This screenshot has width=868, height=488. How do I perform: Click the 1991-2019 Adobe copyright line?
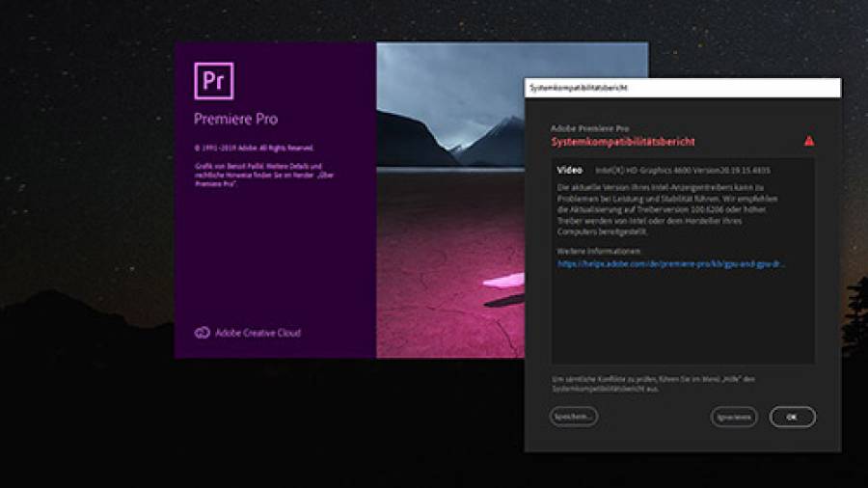click(254, 149)
